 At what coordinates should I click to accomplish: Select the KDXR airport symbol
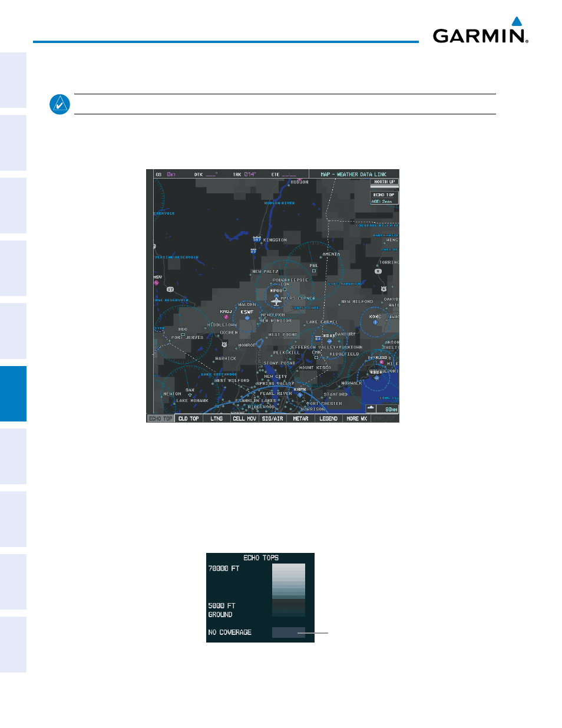(329, 341)
